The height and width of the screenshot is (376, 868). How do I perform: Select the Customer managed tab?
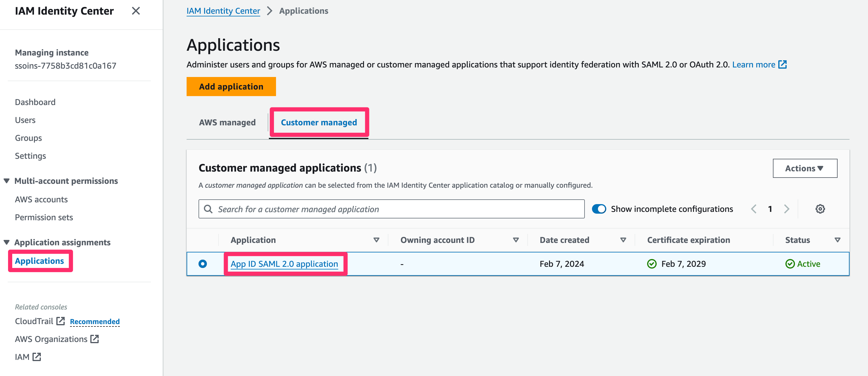(319, 122)
